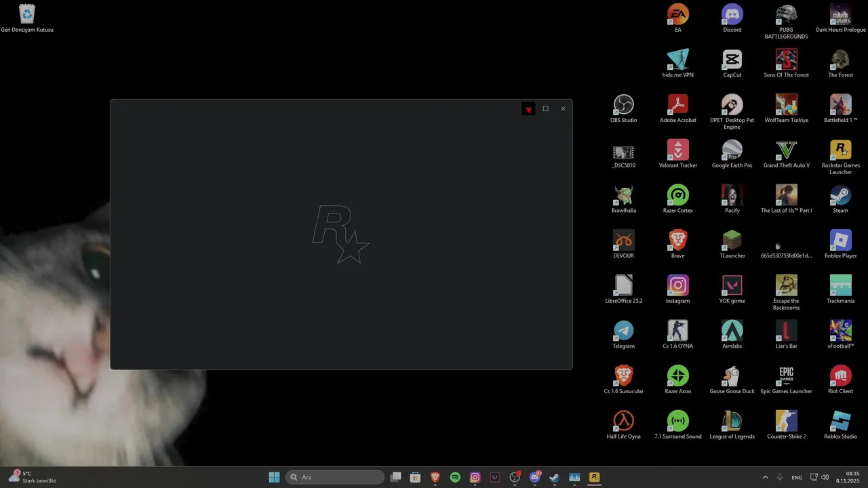
Task: Select 7.1 Surround Sound icon
Action: click(678, 425)
